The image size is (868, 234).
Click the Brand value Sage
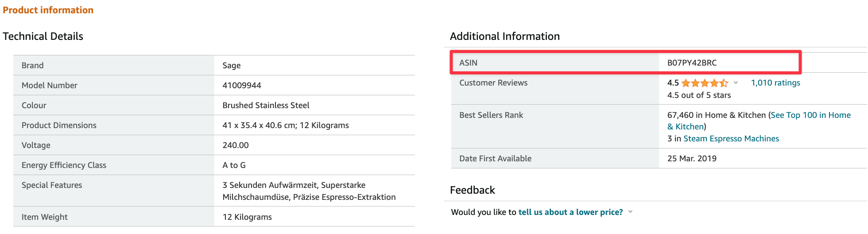(231, 66)
